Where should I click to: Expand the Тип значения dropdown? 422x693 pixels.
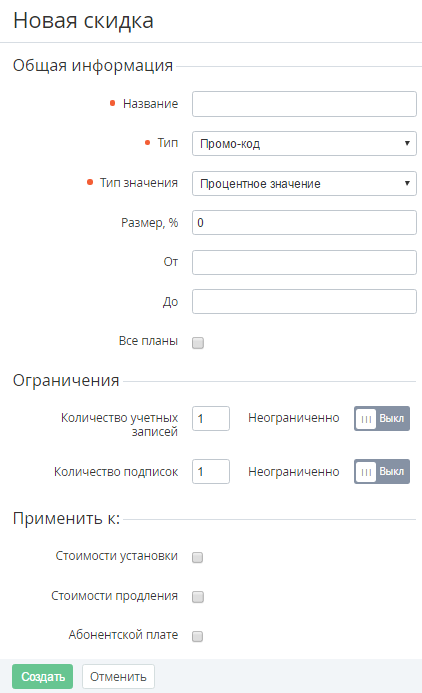pos(304,183)
